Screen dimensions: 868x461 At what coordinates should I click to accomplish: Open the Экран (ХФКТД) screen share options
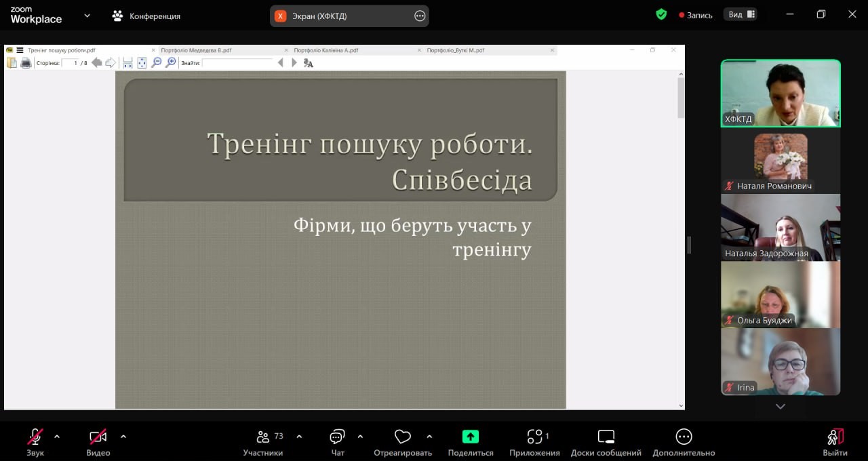[x=420, y=16]
